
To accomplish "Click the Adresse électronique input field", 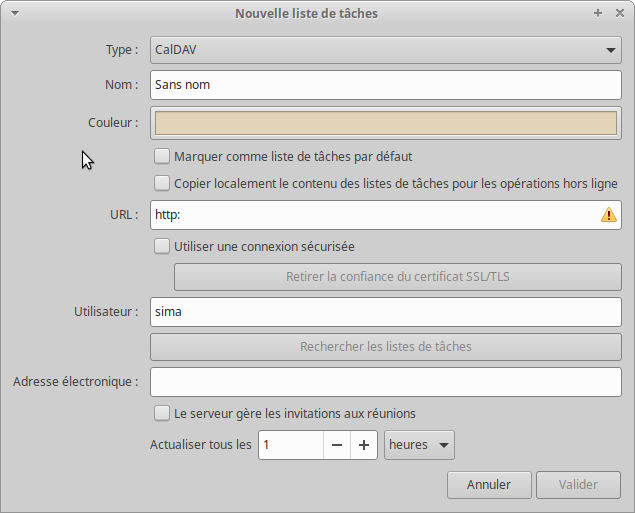I will point(385,381).
